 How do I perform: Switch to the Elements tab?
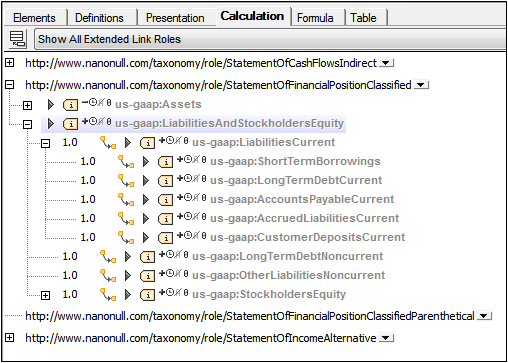point(34,18)
